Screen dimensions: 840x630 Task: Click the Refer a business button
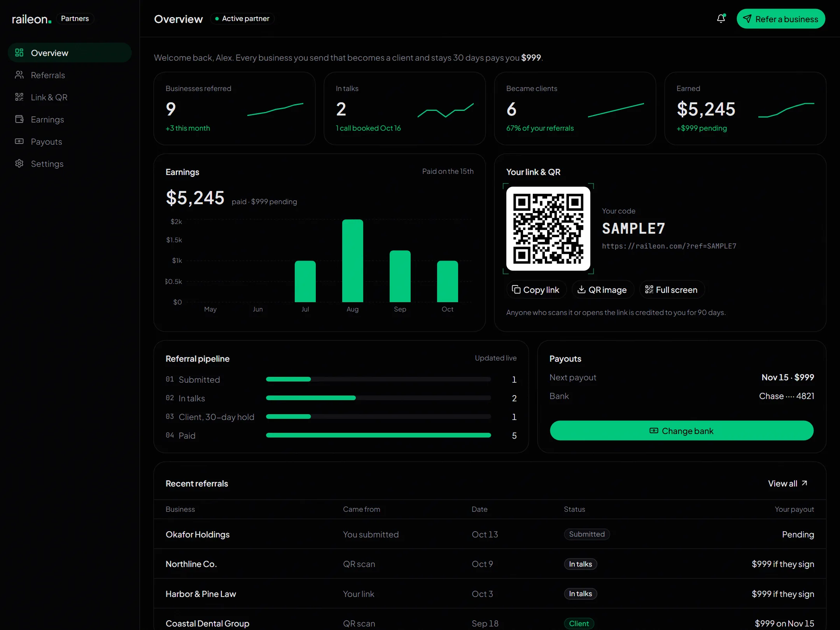pyautogui.click(x=780, y=19)
